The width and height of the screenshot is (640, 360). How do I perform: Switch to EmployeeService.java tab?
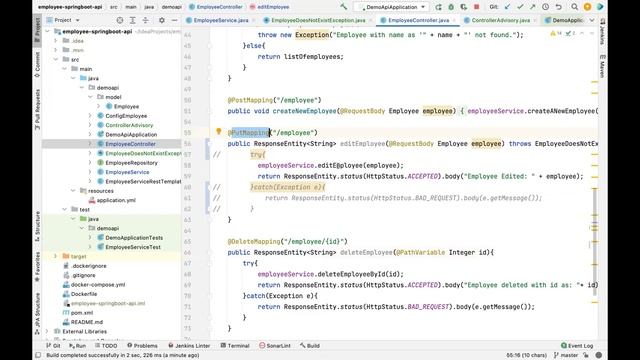pyautogui.click(x=220, y=20)
